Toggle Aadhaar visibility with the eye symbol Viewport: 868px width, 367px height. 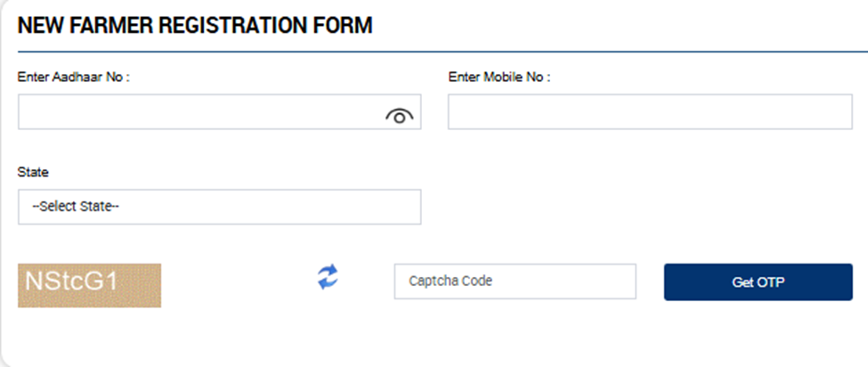399,116
